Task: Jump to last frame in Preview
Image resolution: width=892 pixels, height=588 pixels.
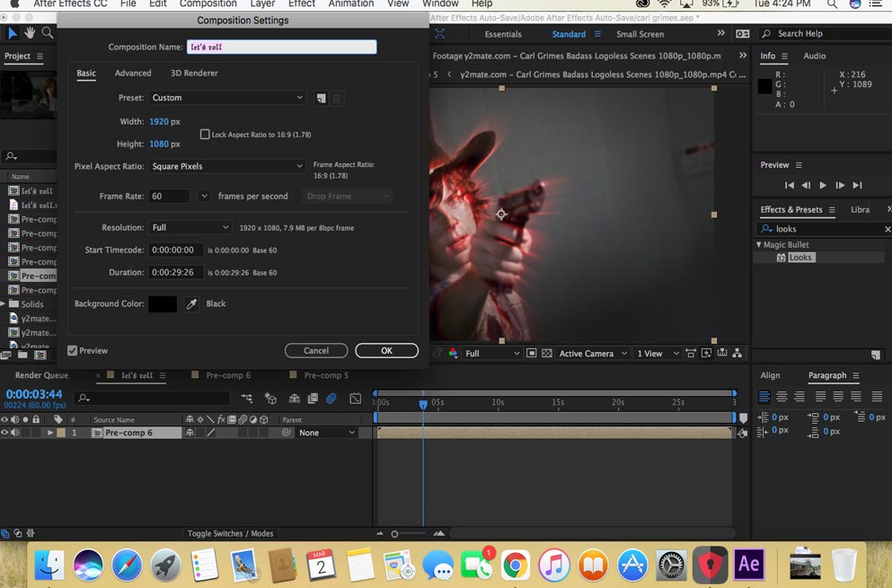Action: click(857, 186)
